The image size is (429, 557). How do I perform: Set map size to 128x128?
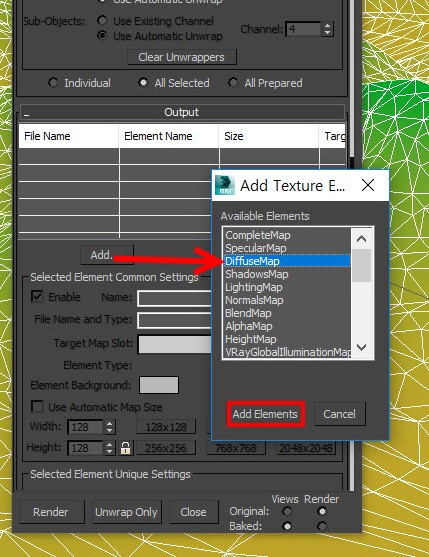tap(166, 427)
